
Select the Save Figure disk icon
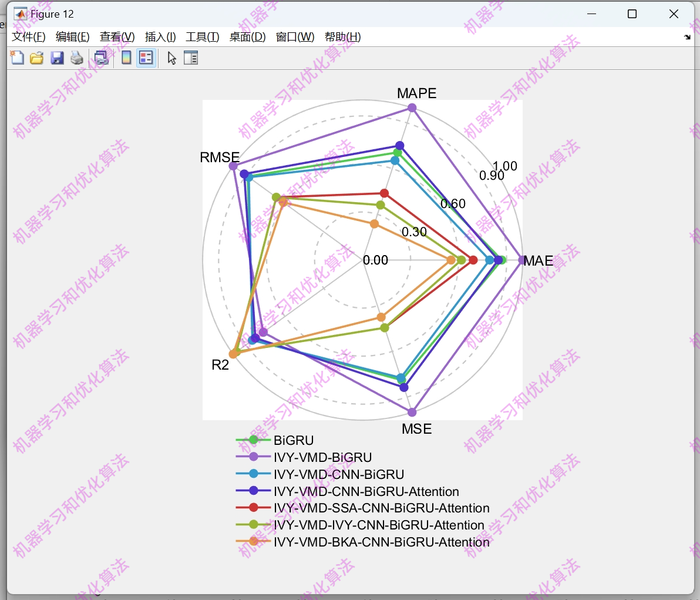(57, 58)
